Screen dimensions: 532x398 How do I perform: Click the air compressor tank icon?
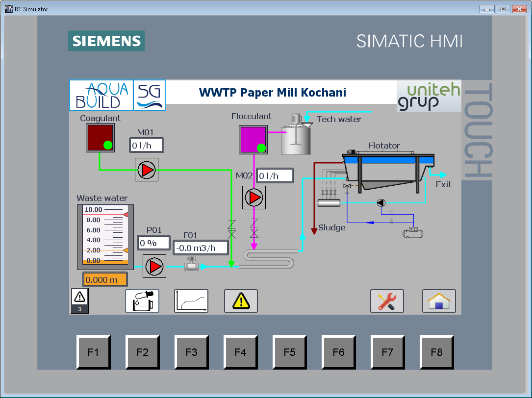(x=413, y=233)
